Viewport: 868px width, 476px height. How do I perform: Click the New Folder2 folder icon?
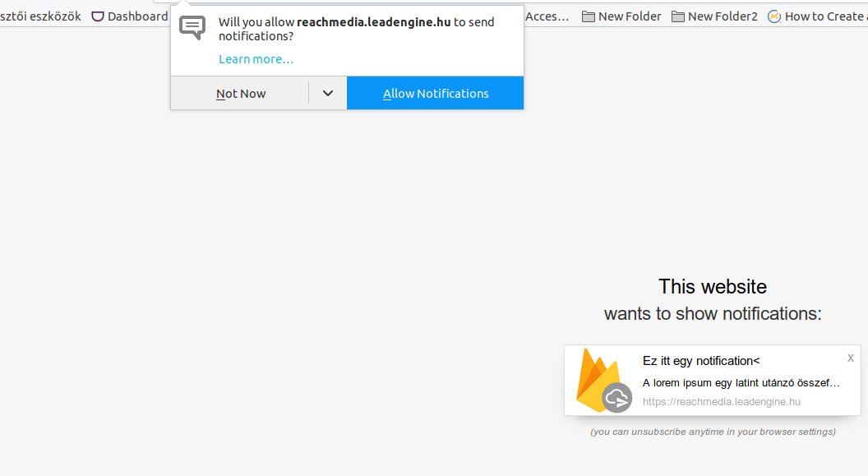pyautogui.click(x=677, y=16)
